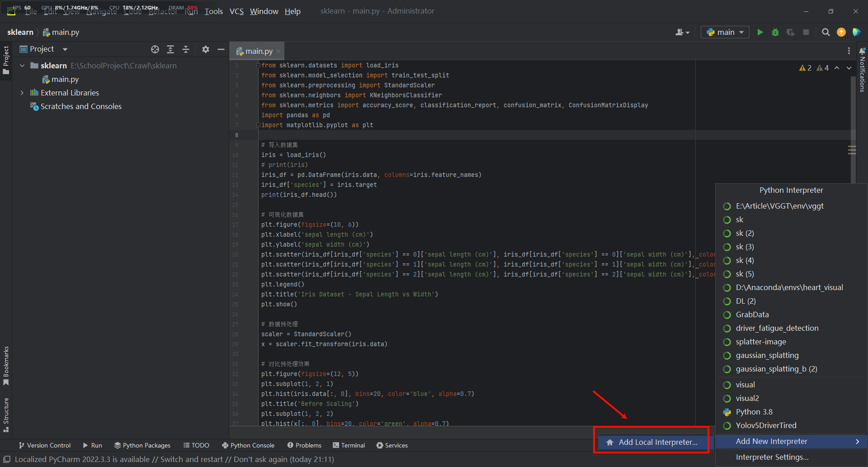Image resolution: width=868 pixels, height=467 pixels.
Task: Expand Add New Interpreter submenu arrow
Action: [x=857, y=442]
